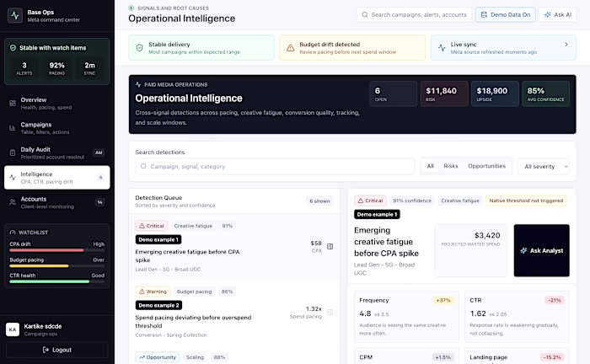Click the Budget drift warning triangle icon
The height and width of the screenshot is (364, 590).
tap(290, 48)
